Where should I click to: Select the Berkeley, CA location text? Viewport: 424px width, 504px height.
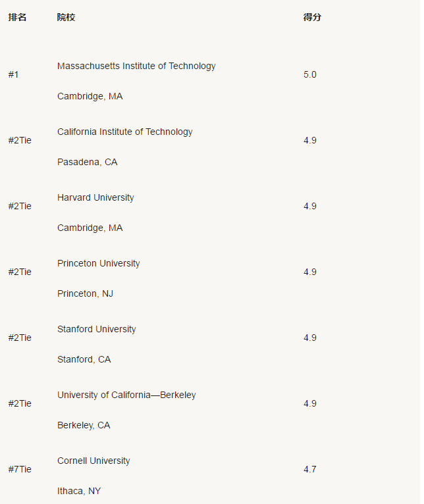pos(84,425)
